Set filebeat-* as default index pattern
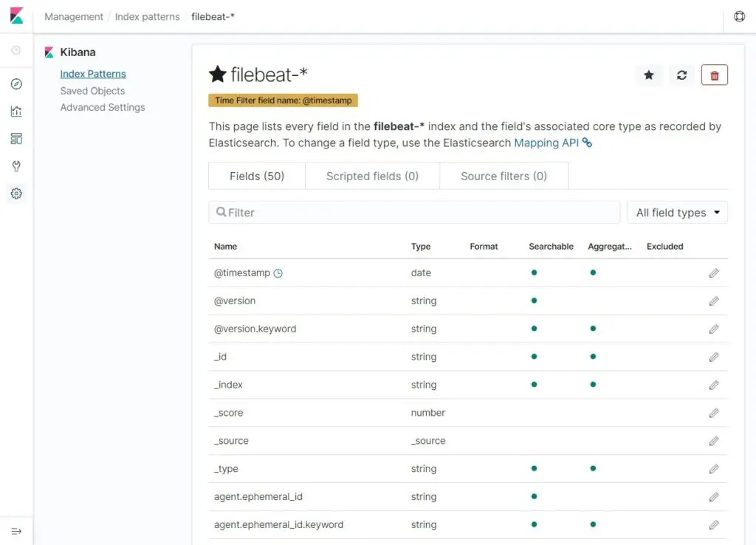 pos(648,75)
